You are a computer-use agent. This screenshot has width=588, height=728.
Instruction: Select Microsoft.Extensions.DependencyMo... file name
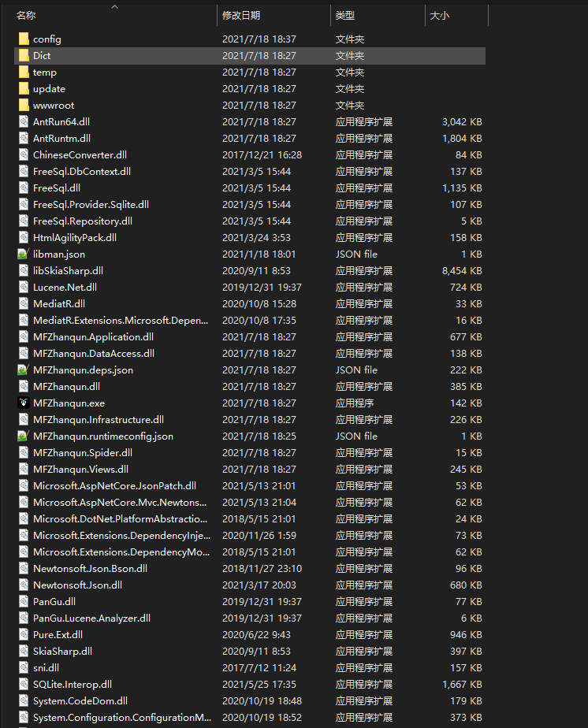pos(121,552)
